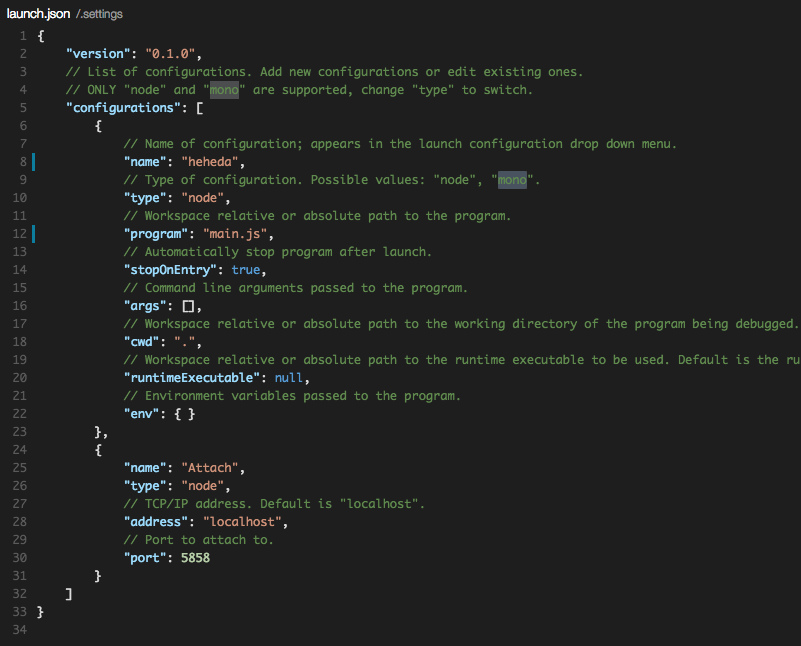The height and width of the screenshot is (646, 801).
Task: Click the null value of runtimeExecutable
Action: click(x=289, y=378)
